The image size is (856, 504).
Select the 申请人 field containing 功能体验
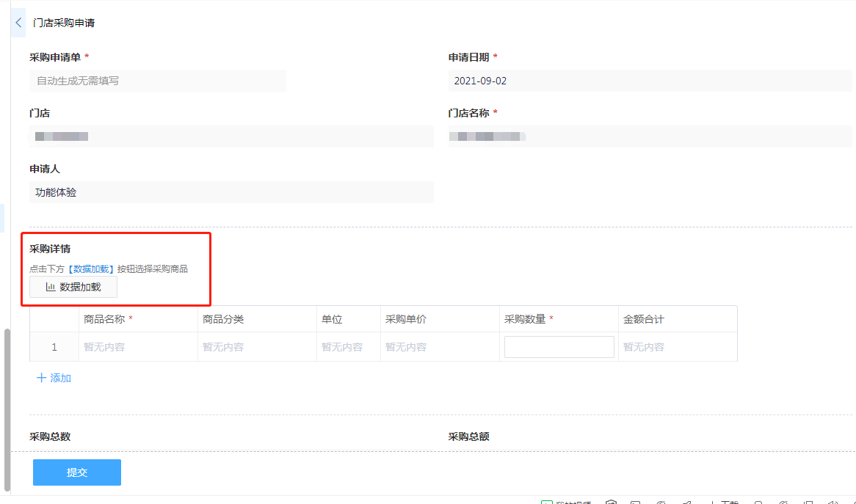tap(231, 192)
